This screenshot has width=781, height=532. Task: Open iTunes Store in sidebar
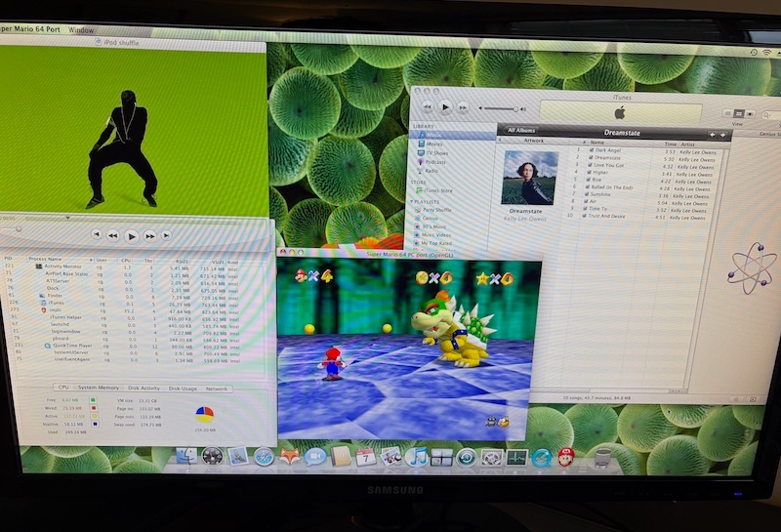433,190
